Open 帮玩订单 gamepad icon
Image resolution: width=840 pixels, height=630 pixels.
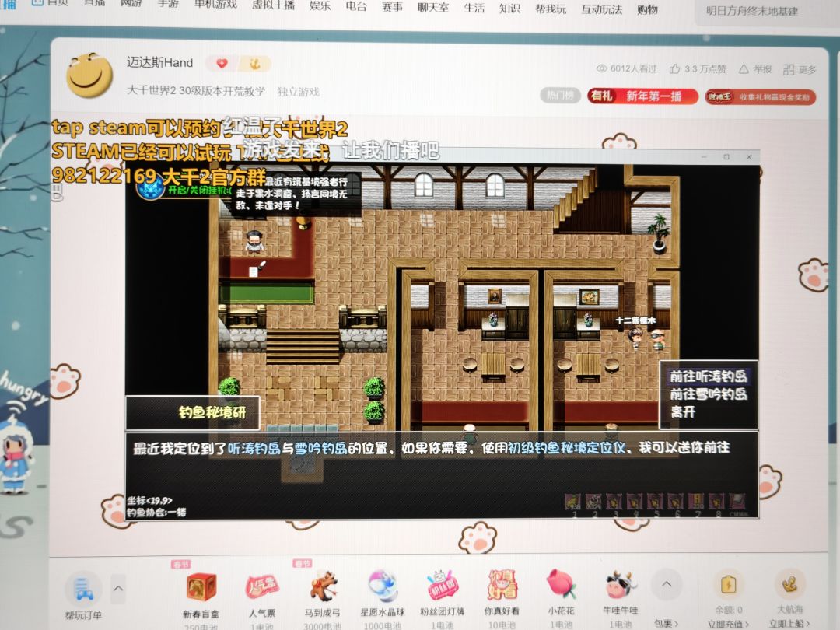coord(83,588)
